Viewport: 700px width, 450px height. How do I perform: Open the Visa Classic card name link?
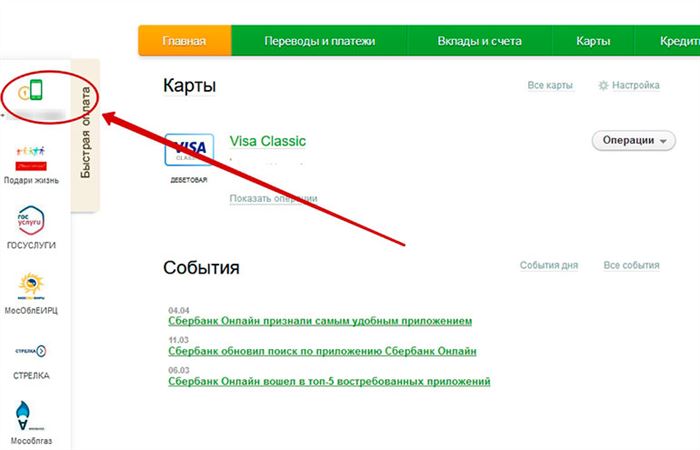268,141
